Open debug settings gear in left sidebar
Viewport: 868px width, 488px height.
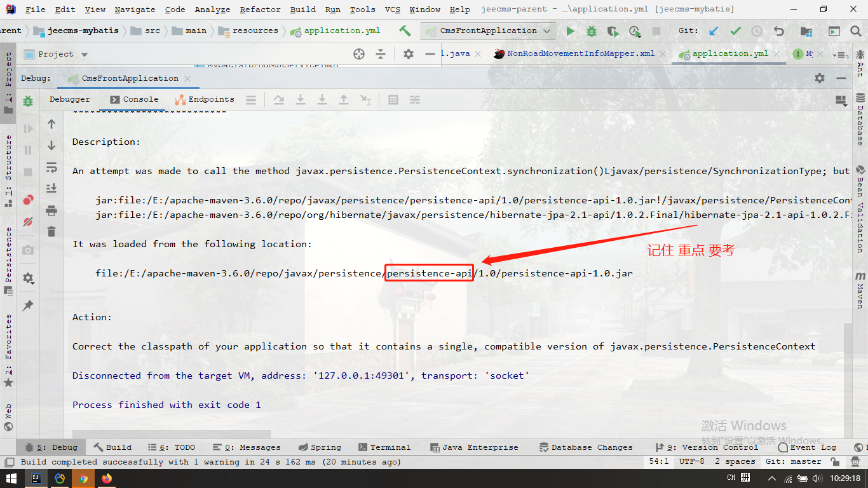28,278
